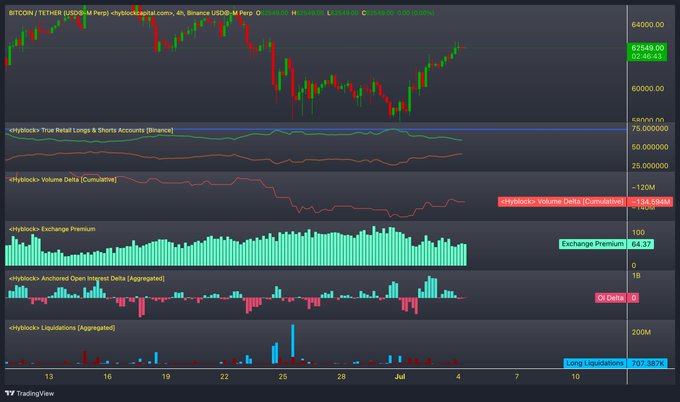The width and height of the screenshot is (680, 402).
Task: Click the -120M axis label
Action: pyautogui.click(x=643, y=187)
